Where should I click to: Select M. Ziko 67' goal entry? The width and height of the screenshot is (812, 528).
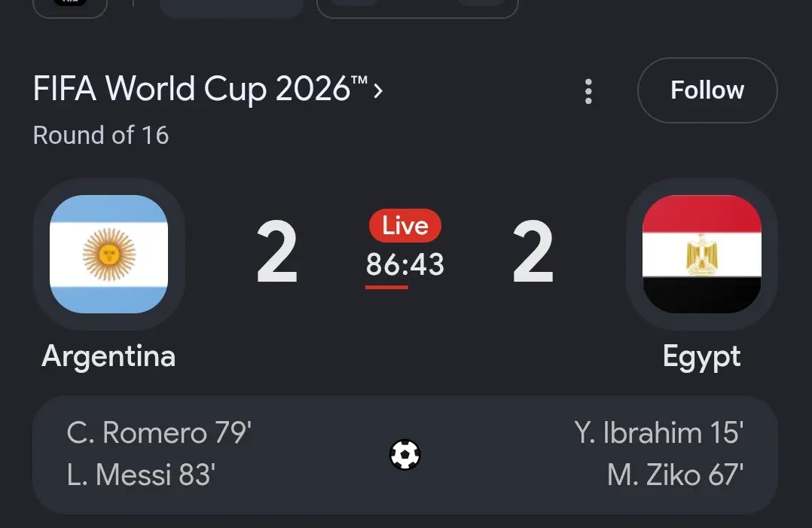click(675, 475)
